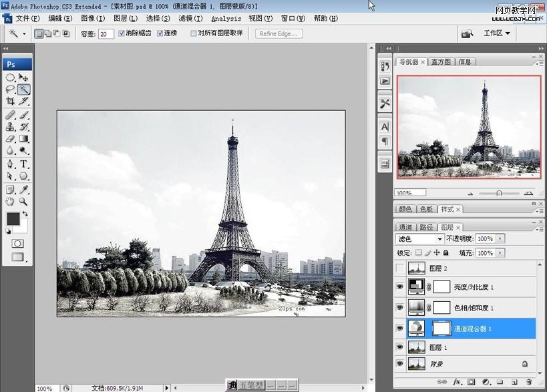Select the Eraser tool
This screenshot has width=547, height=392.
click(x=10, y=139)
